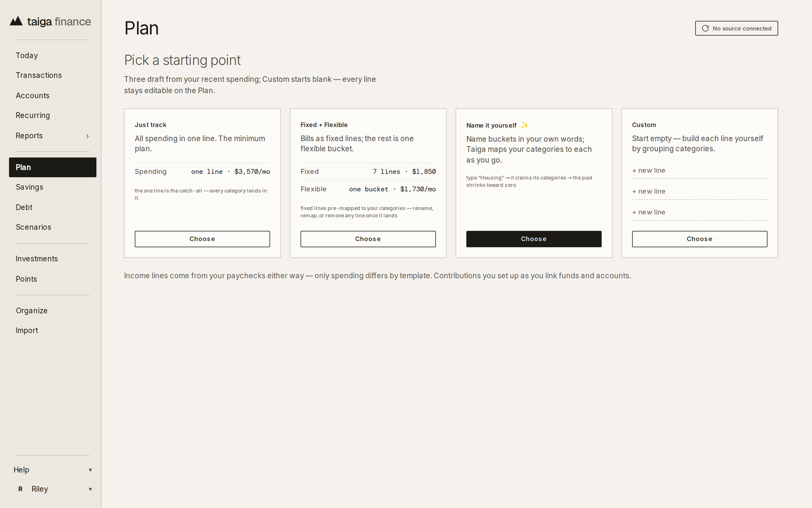
Task: Click the No source connected button
Action: click(x=736, y=28)
